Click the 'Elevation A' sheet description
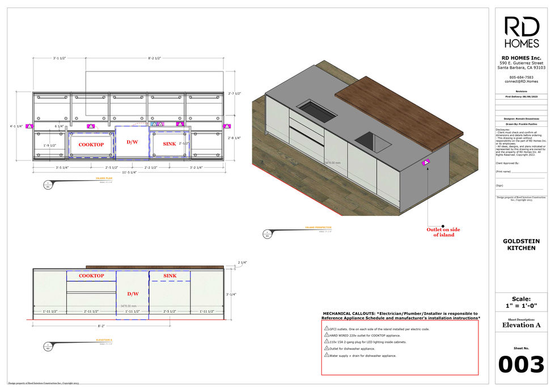 (x=522, y=325)
